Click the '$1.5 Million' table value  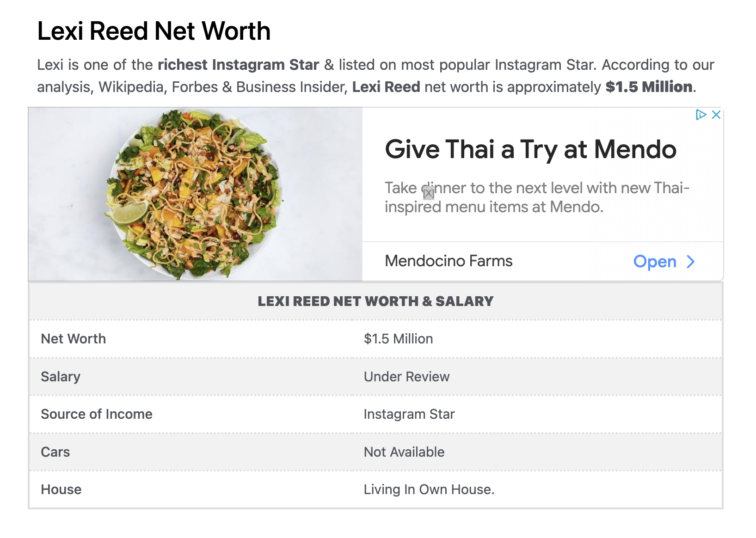398,339
